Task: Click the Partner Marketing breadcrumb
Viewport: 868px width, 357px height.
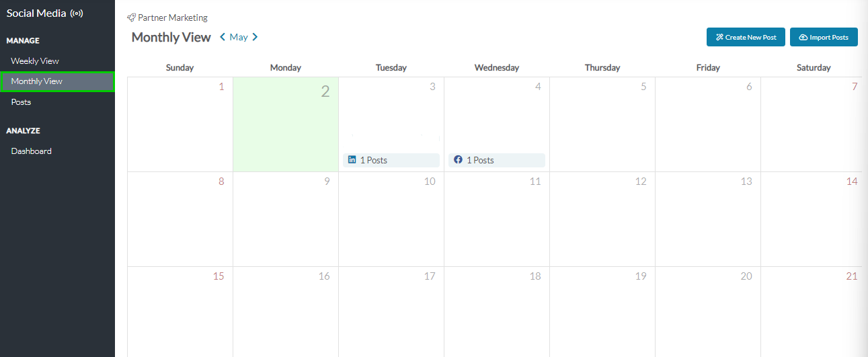Action: (173, 18)
